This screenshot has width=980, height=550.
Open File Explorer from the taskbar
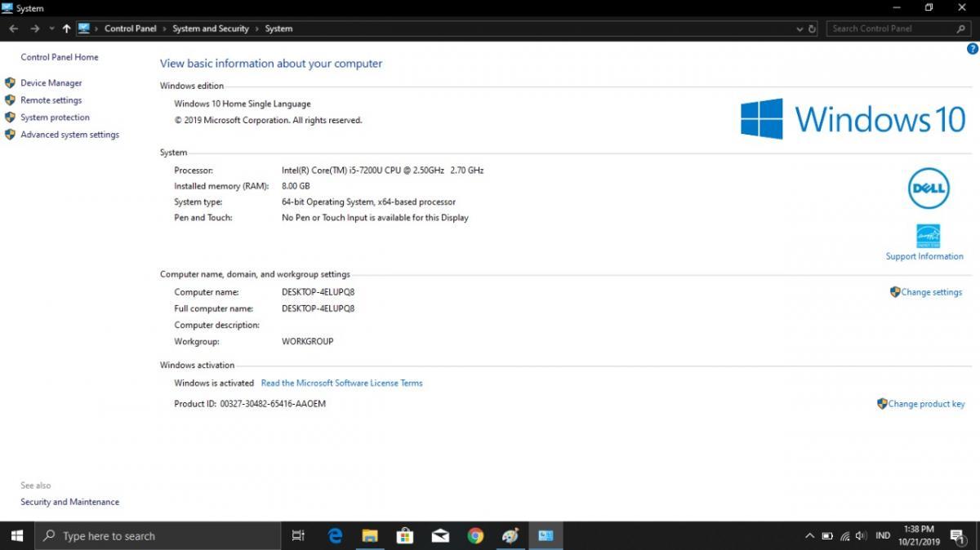(370, 536)
